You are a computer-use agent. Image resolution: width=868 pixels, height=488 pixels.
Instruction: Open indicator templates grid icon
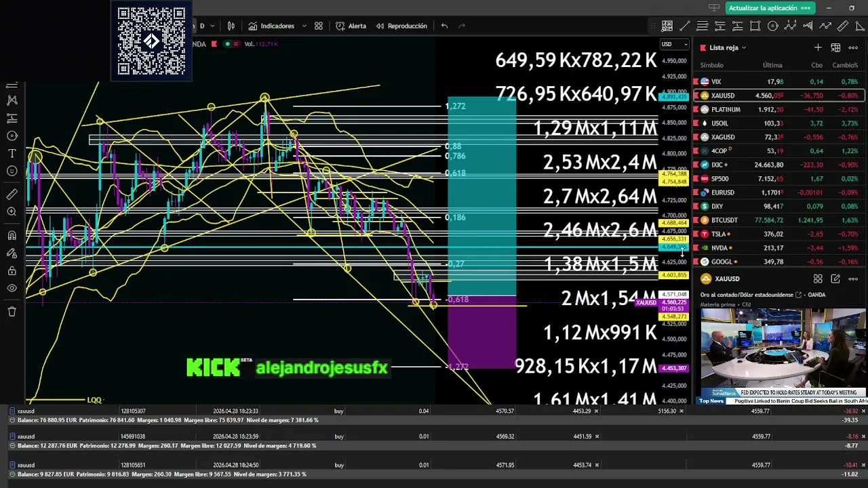click(319, 26)
